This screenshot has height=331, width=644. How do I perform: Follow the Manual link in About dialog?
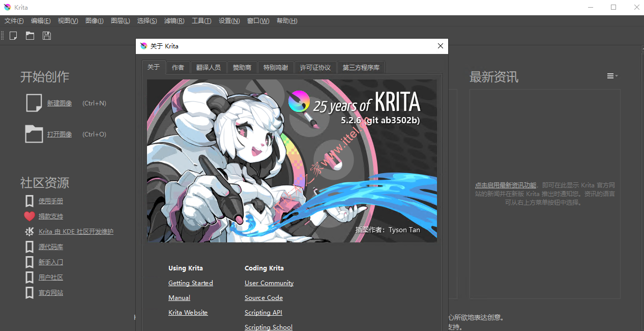tap(179, 298)
